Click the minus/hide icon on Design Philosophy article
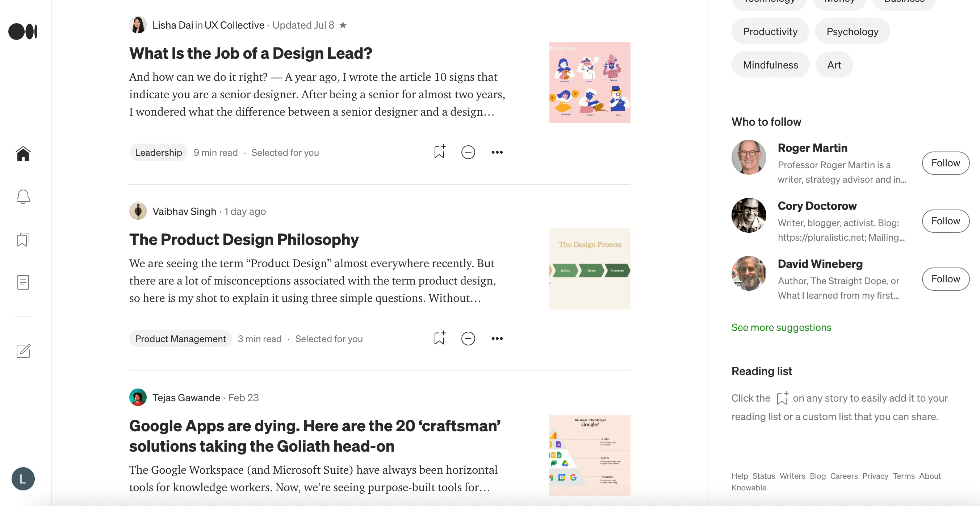The width and height of the screenshot is (980, 506). [x=468, y=337]
